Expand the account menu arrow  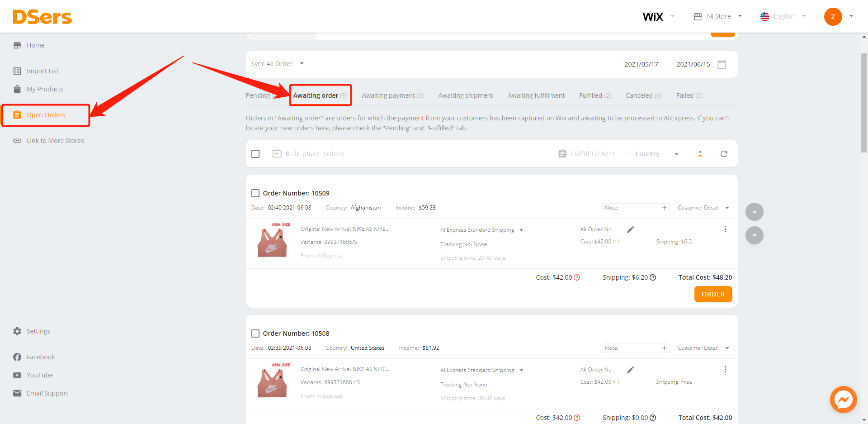pyautogui.click(x=851, y=16)
